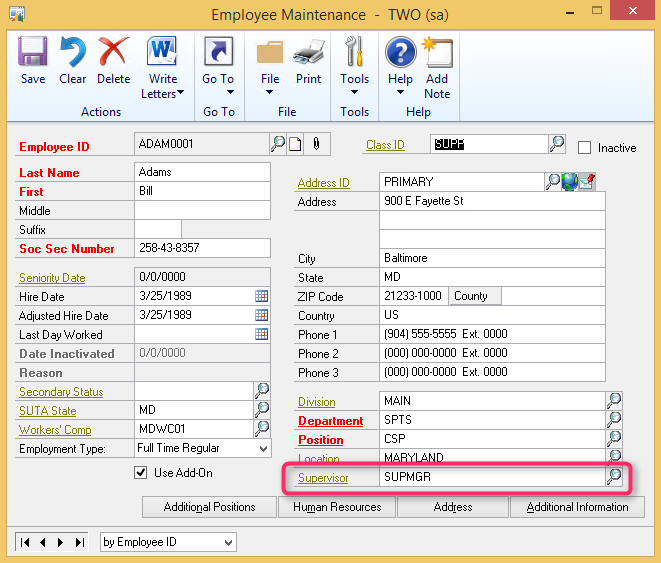Image resolution: width=661 pixels, height=563 pixels.
Task: Open Employee ID lookup magnifier
Action: [x=278, y=144]
